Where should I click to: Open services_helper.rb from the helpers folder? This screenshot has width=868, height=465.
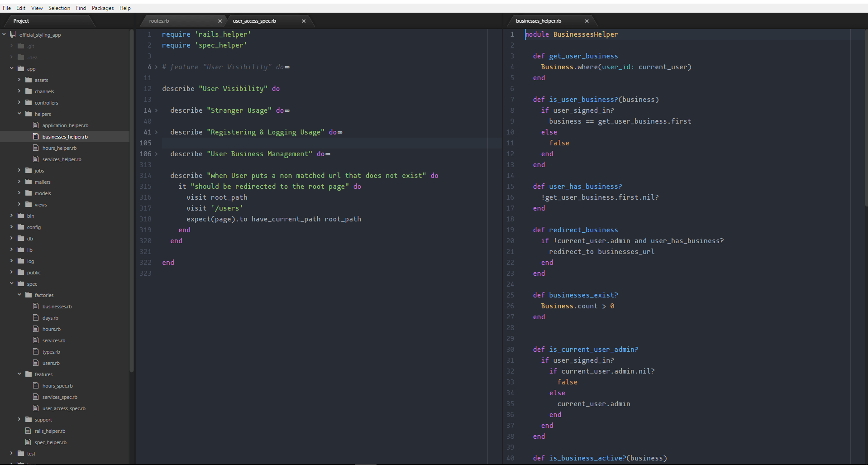[62, 159]
